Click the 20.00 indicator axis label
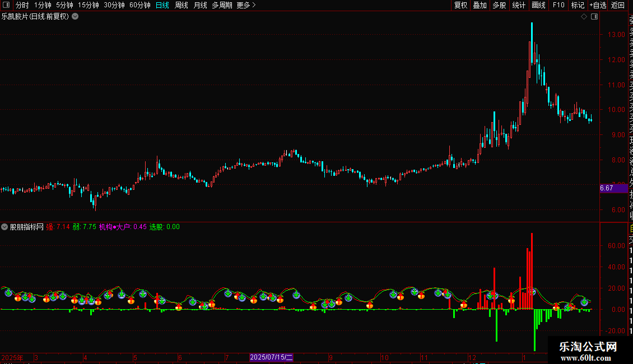Screen dimensions: 633x364 click(x=616, y=288)
